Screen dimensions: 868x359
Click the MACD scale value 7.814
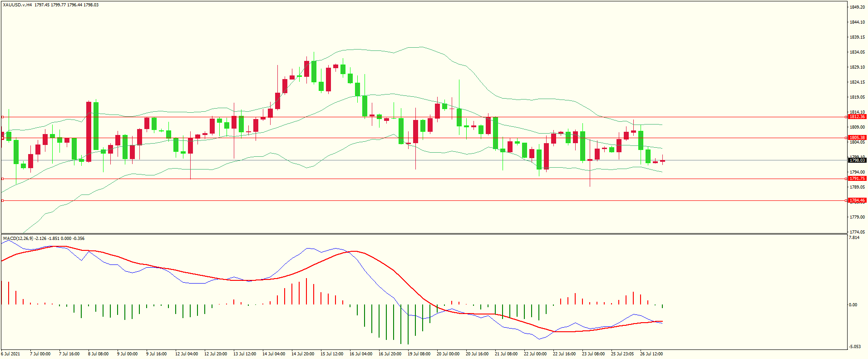854,238
